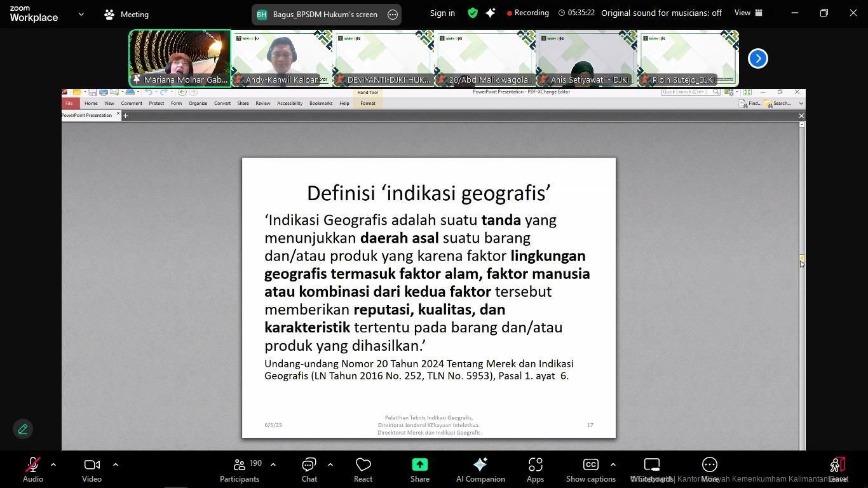The image size is (868, 488).
Task: Open Zoom Apps from the bottom toolbar
Action: tap(534, 469)
